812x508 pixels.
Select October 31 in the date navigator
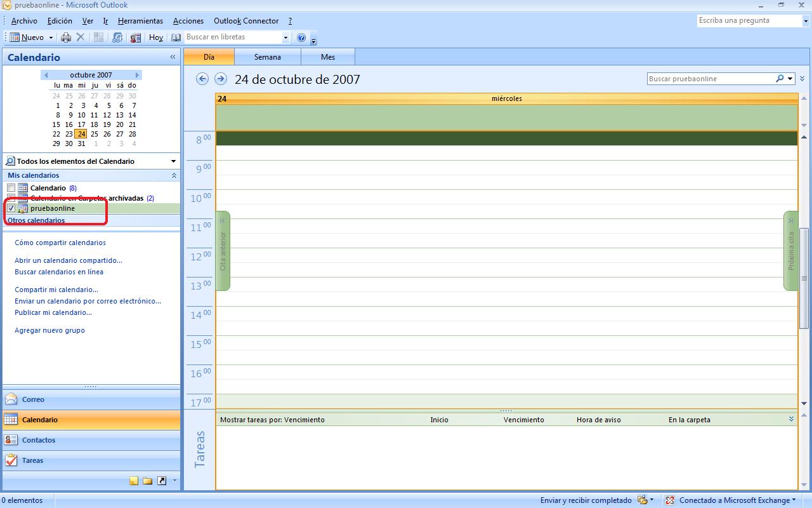tap(81, 144)
